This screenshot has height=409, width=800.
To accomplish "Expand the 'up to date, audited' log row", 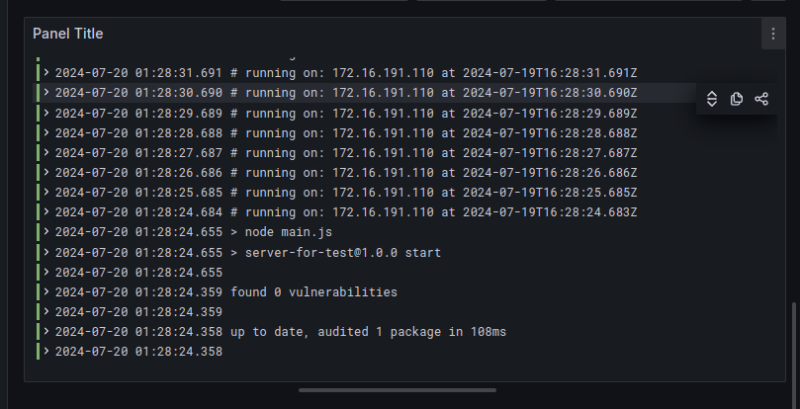I will (x=47, y=332).
